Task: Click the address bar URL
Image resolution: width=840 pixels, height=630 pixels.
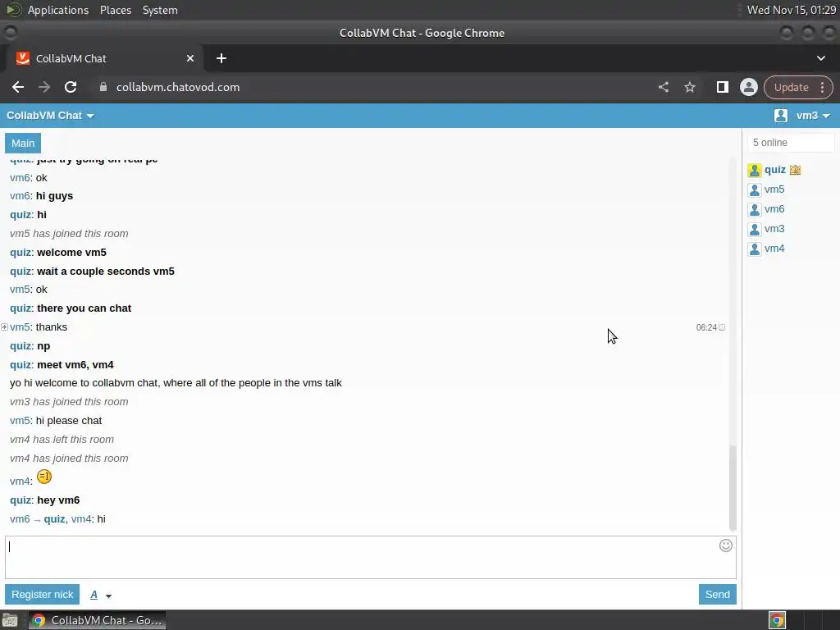Action: tap(178, 87)
